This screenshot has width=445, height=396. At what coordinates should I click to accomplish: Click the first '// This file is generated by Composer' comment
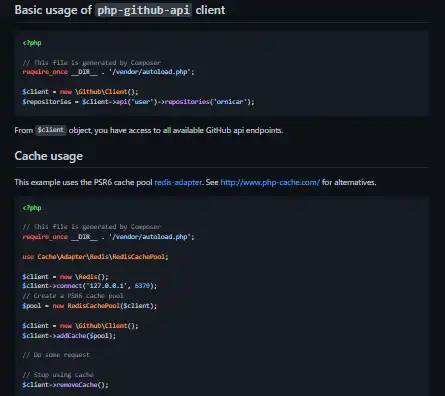[92, 63]
